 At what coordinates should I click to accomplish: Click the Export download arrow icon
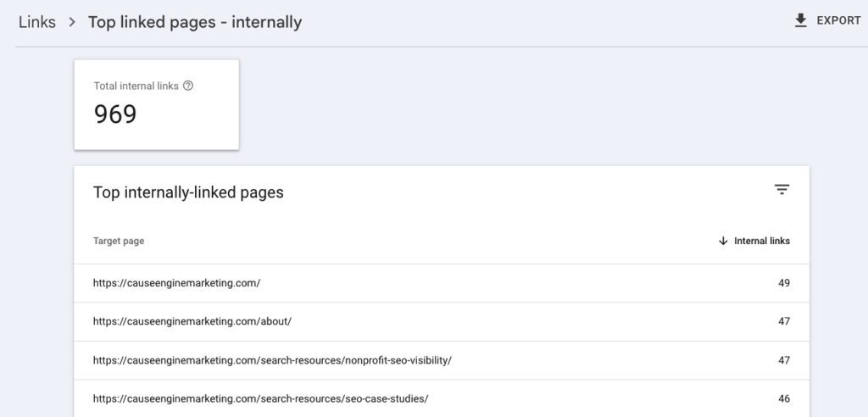pos(801,21)
